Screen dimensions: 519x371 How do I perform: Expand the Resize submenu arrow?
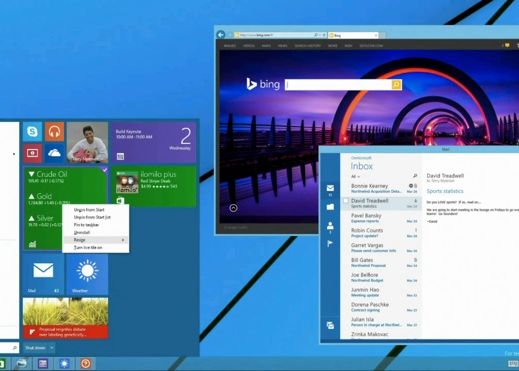123,240
